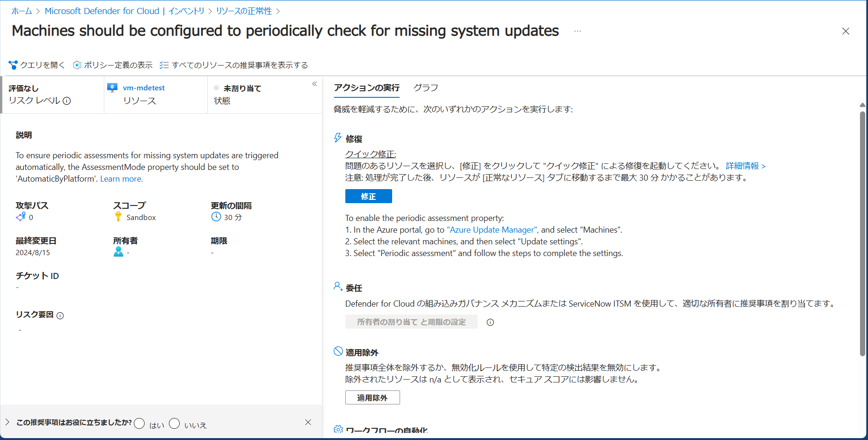Dismiss the feedback bar
Viewport: 868px width, 440px height.
tap(308, 422)
